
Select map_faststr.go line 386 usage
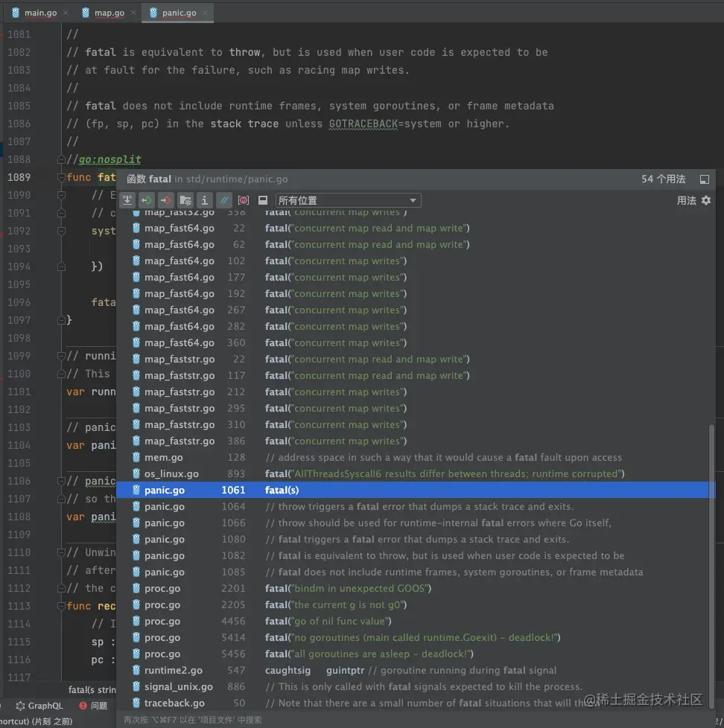coord(413,441)
